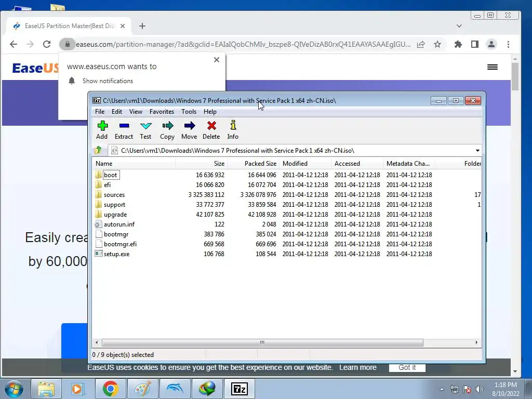The width and height of the screenshot is (532, 399).
Task: Click the Extract toolbar icon
Action: point(124,130)
